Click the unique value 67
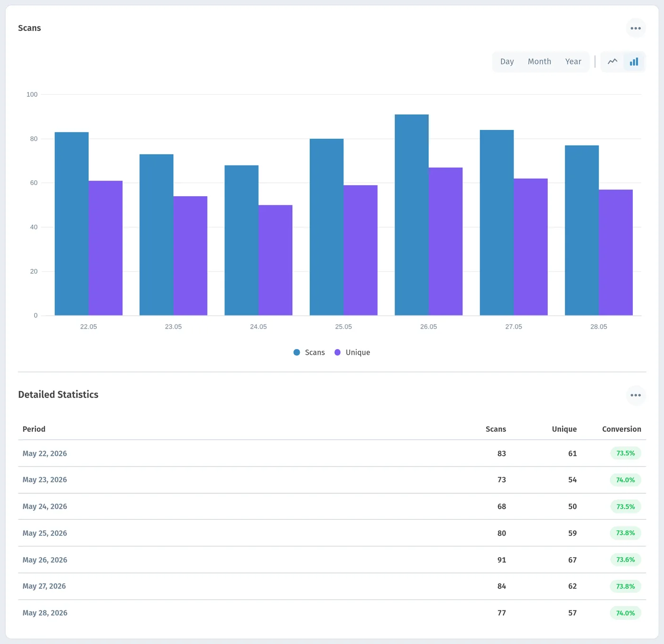This screenshot has width=664, height=644. pyautogui.click(x=572, y=560)
